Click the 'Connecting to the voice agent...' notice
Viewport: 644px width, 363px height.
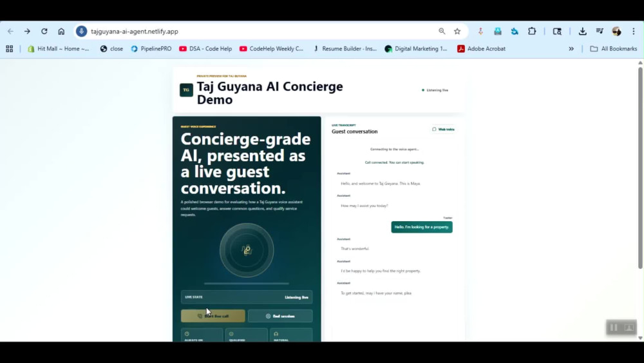pos(395,149)
